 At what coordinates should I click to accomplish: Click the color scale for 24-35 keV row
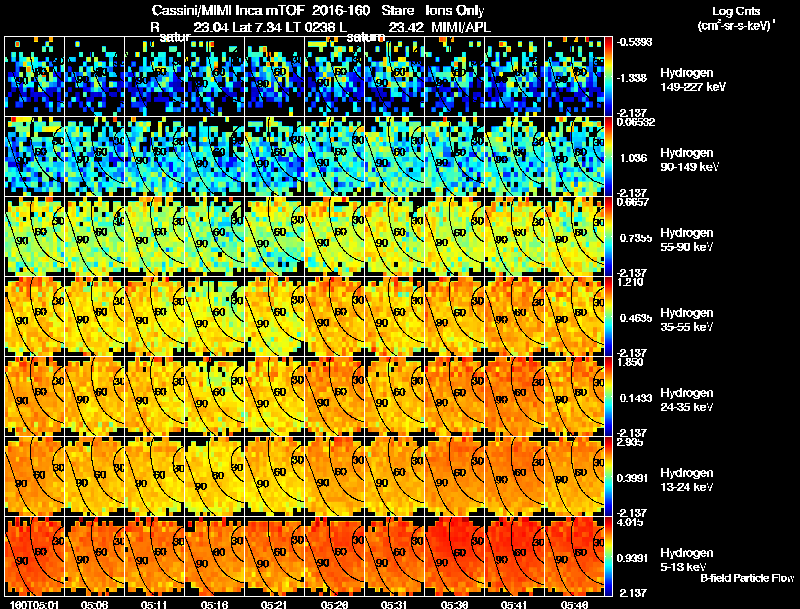pos(608,396)
